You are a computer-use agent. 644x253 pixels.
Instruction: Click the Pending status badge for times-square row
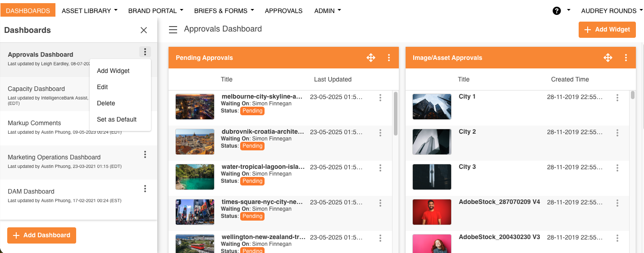(252, 216)
